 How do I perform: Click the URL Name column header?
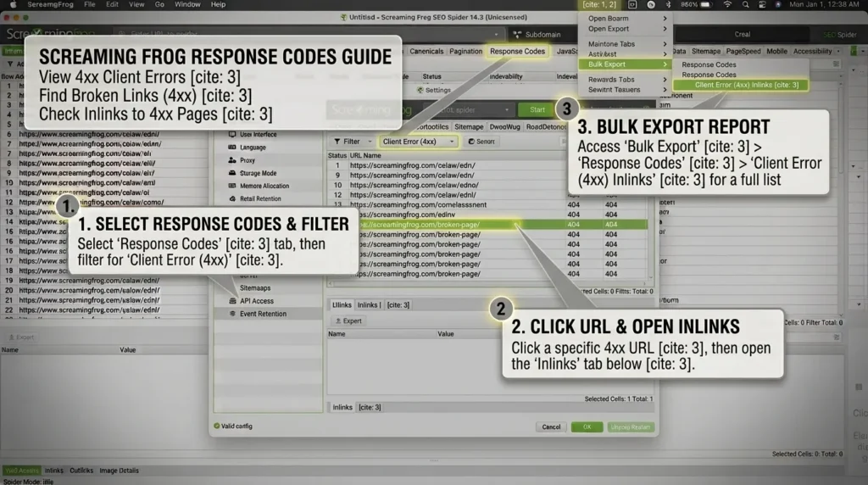[x=364, y=155]
